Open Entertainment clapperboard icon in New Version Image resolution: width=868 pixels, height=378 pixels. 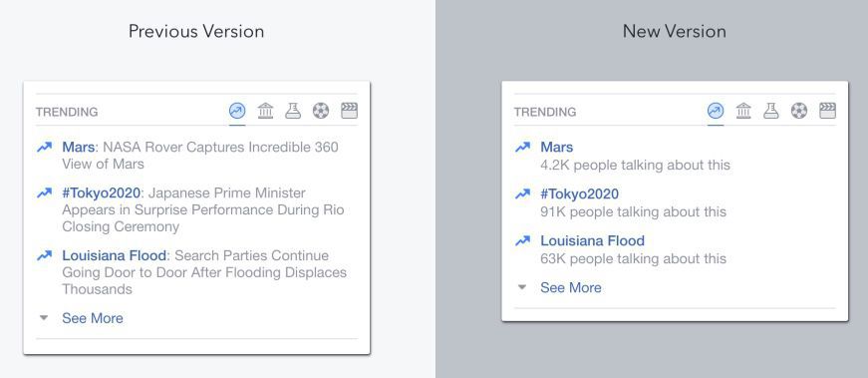point(827,111)
